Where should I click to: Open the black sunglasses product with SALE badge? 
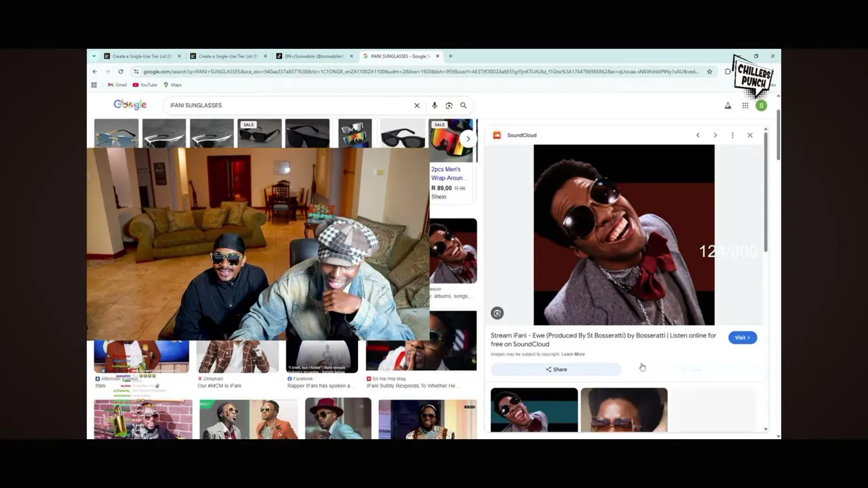pos(259,134)
